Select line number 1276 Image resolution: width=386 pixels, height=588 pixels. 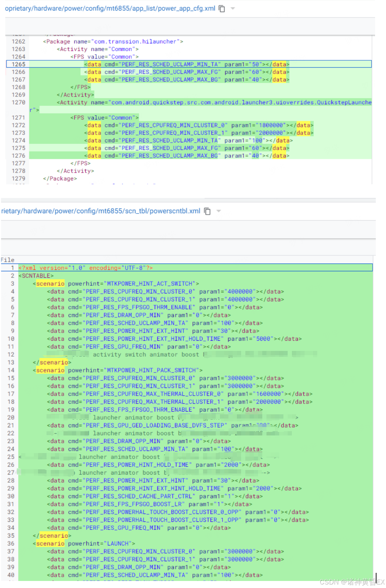18,156
